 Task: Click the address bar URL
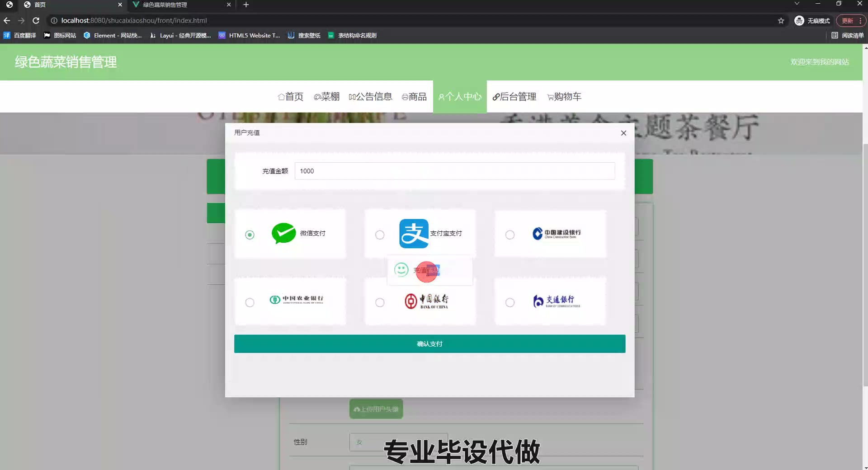coord(134,21)
